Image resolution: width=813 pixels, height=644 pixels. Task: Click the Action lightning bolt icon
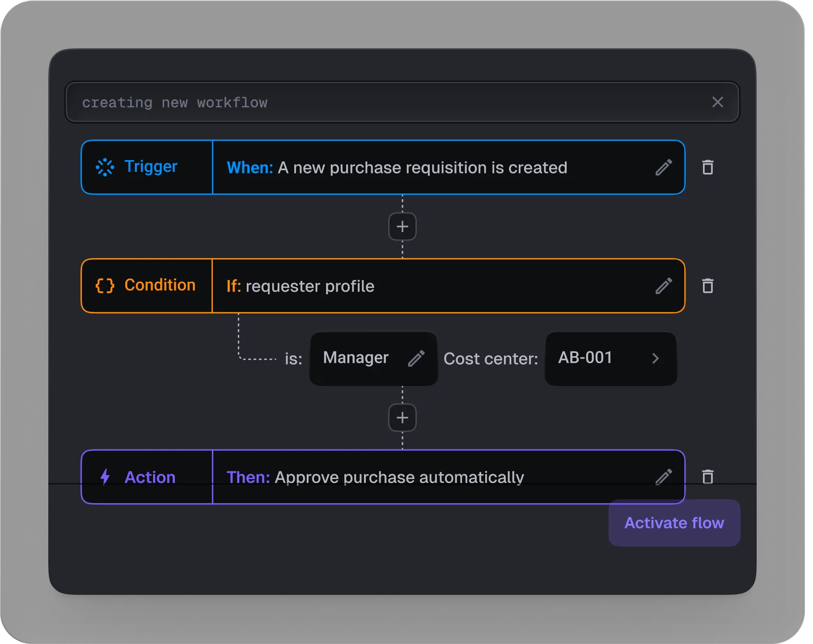coord(105,477)
